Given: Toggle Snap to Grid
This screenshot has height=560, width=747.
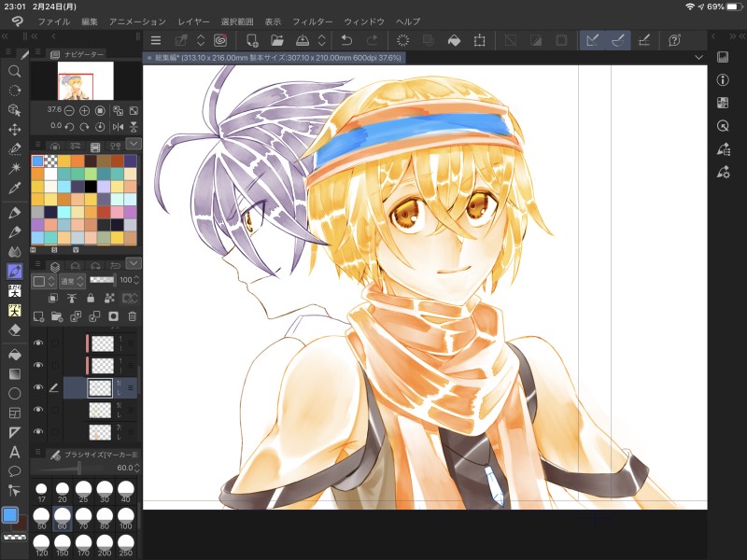Looking at the screenshot, I should pyautogui.click(x=644, y=40).
